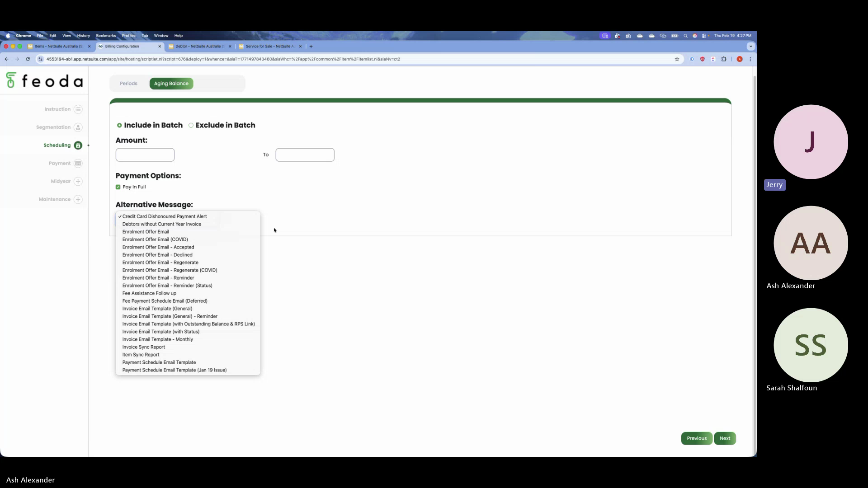Screen dimensions: 868x488
Task: Uncheck the Pay In Full checkbox
Action: coord(118,187)
